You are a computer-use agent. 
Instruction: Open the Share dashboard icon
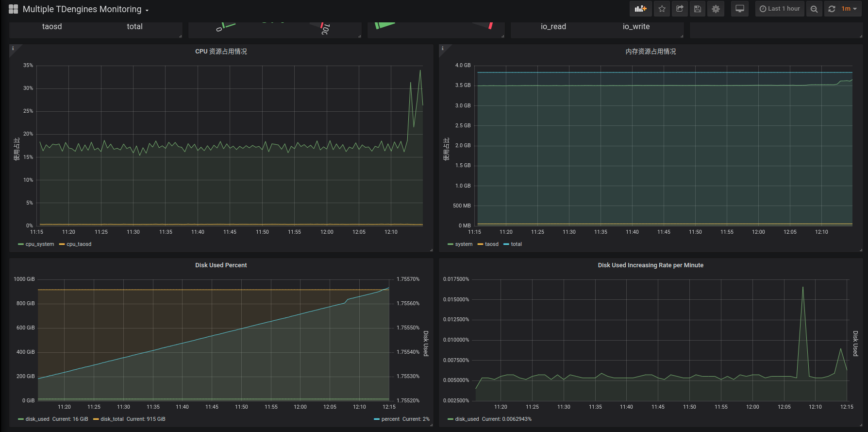[680, 9]
